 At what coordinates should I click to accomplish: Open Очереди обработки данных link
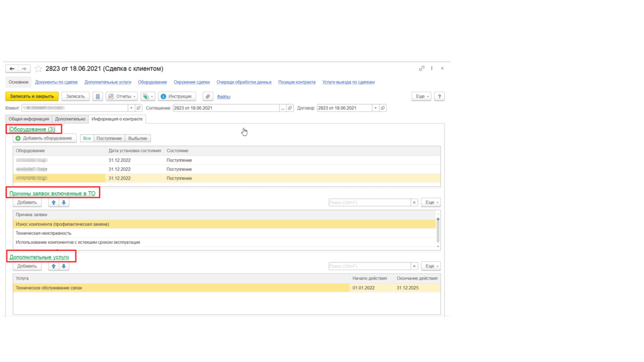pyautogui.click(x=244, y=82)
